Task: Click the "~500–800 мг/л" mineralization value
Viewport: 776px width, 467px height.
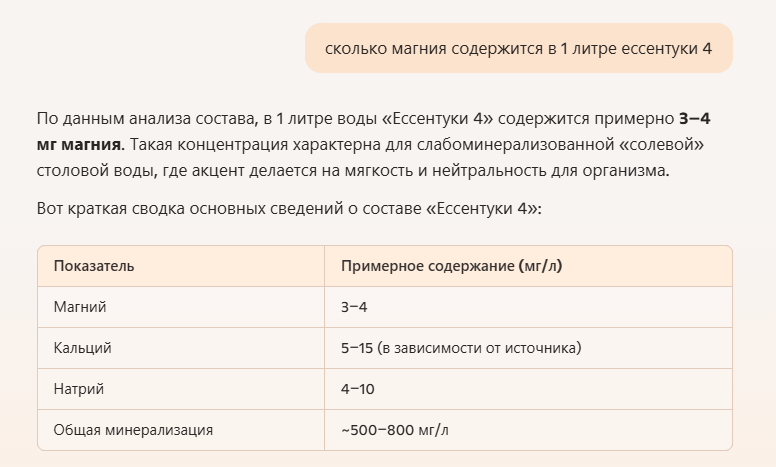Action: [x=394, y=430]
